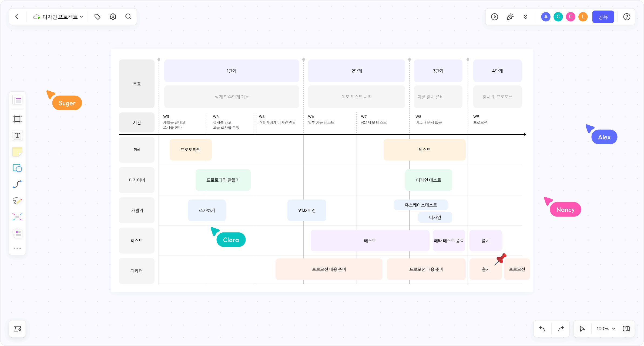
Task: Select the mind map tool
Action: (x=17, y=217)
